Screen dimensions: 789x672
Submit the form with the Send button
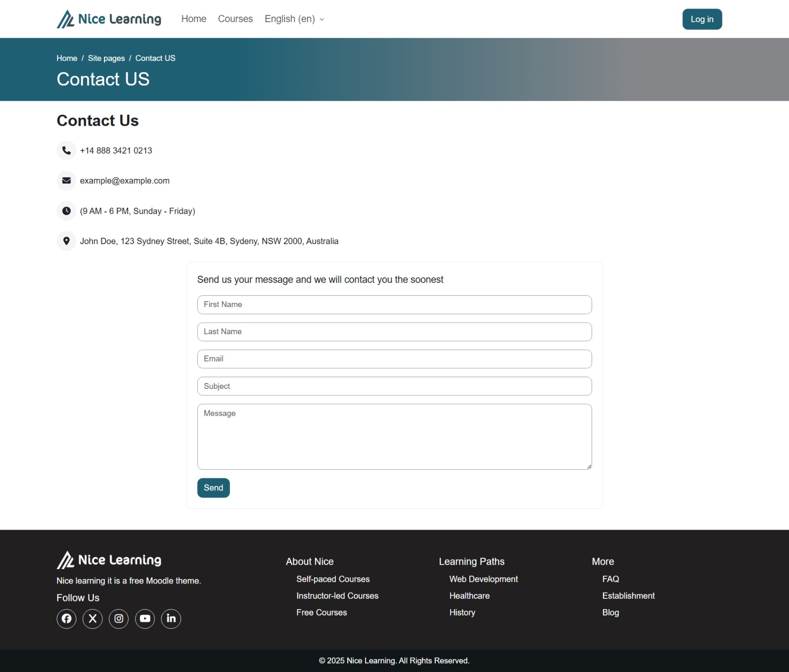point(213,488)
